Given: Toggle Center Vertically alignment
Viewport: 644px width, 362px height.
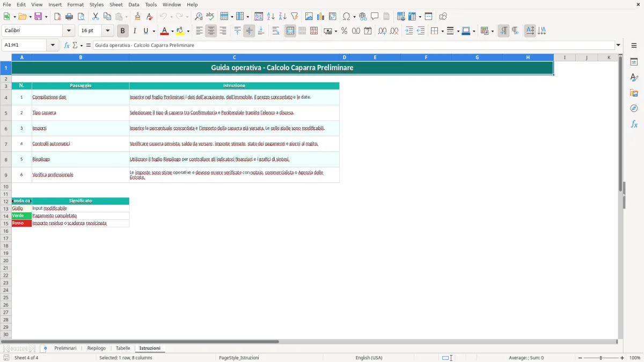Looking at the screenshot, I should pyautogui.click(x=249, y=31).
